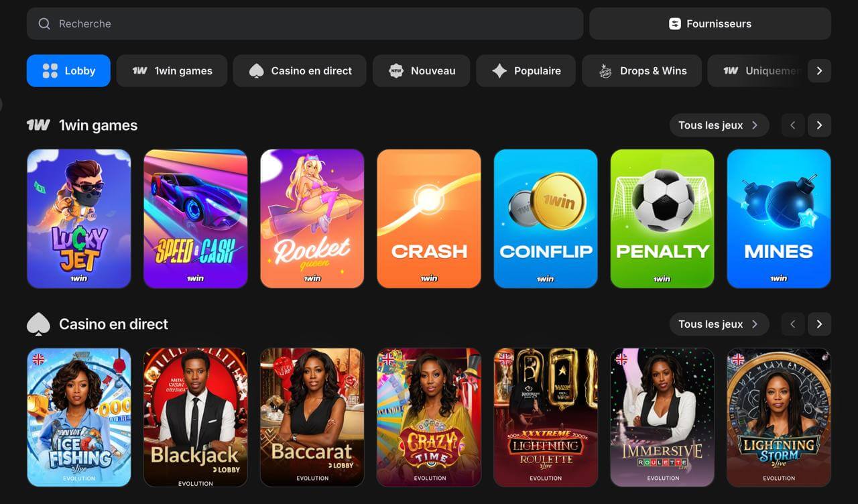Open the Nouveau category tab
858x504 pixels.
coord(421,70)
